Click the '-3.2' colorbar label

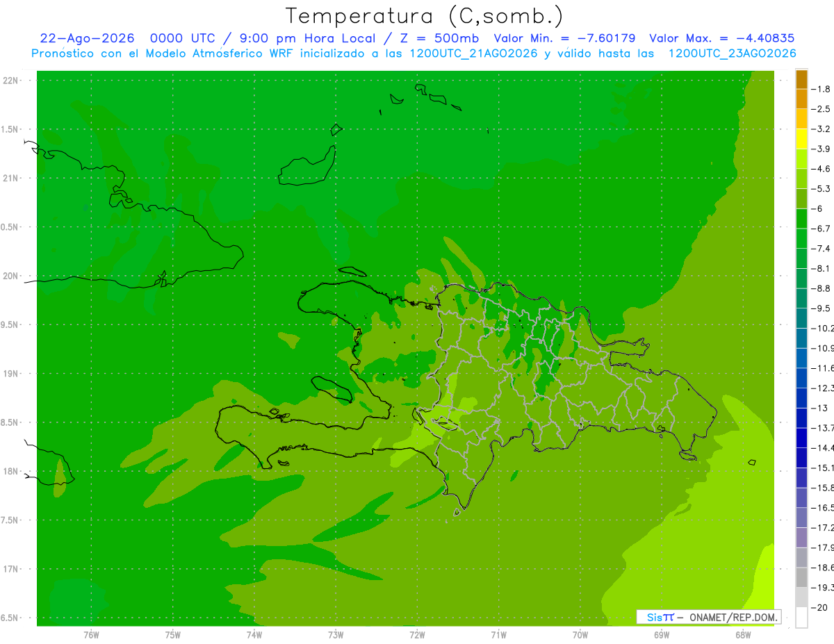point(821,129)
